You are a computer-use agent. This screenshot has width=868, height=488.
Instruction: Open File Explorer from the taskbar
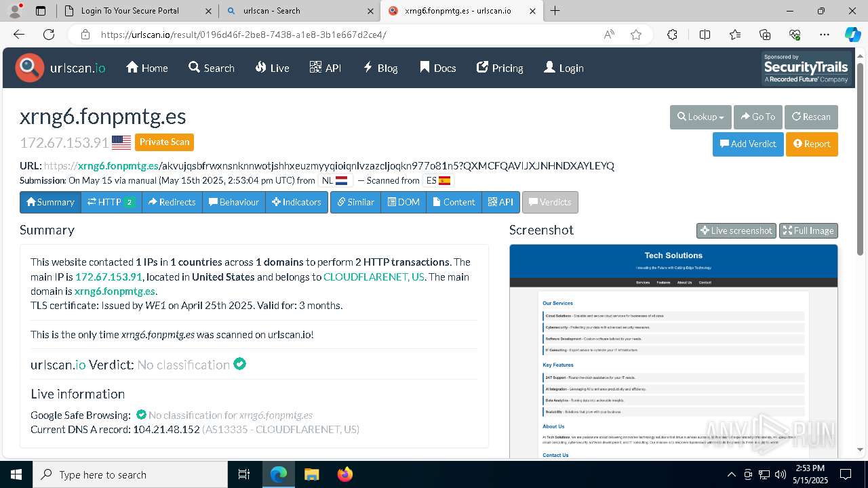pyautogui.click(x=311, y=474)
